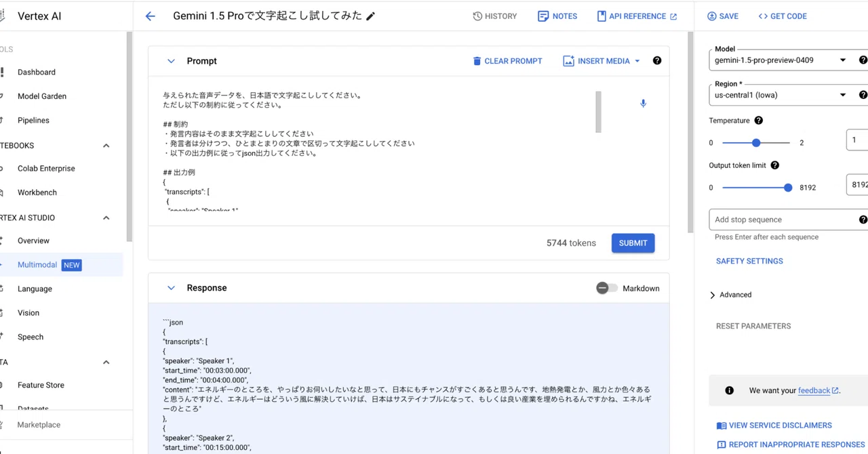Open Vision in the sidebar
Viewport: 868px width, 454px height.
click(28, 313)
